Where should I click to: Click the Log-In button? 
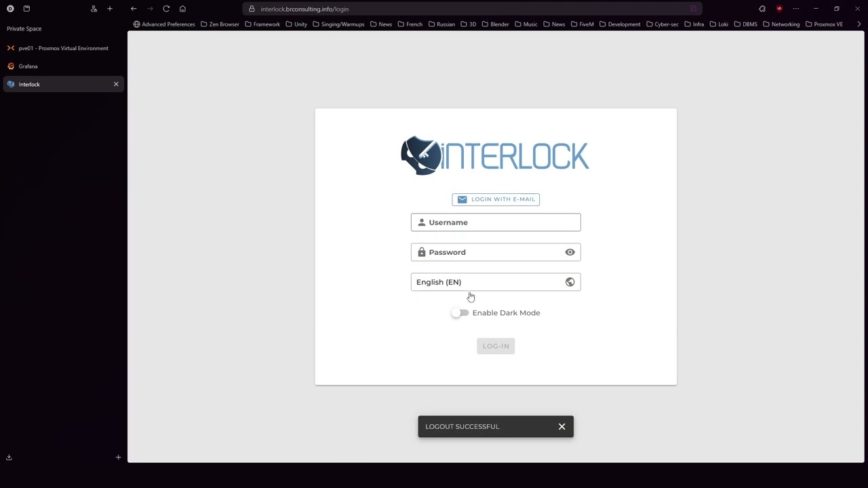(496, 346)
